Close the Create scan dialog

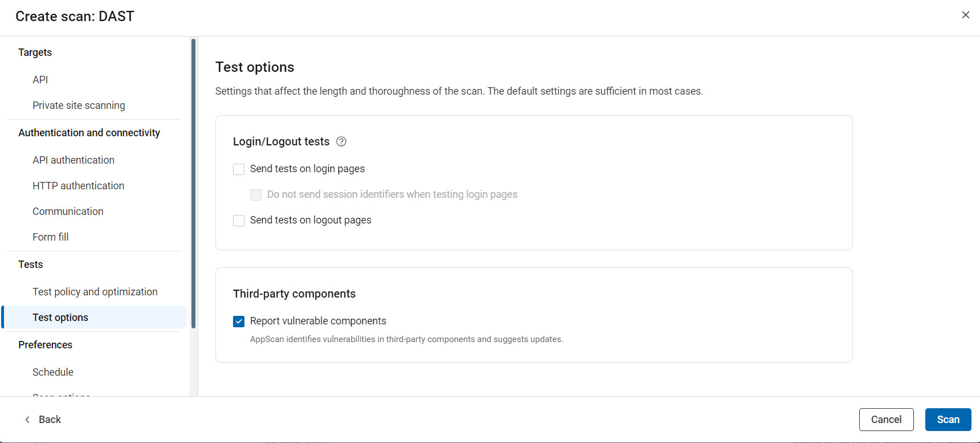pos(965,15)
